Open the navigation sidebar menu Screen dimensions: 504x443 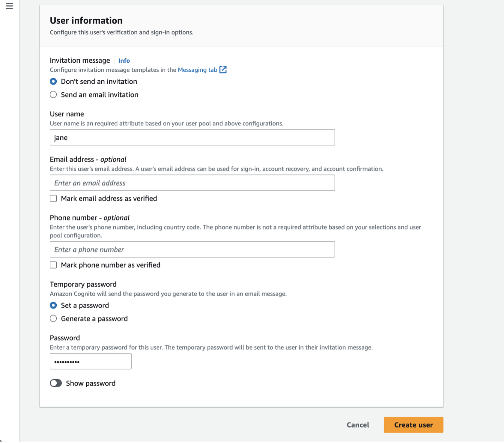pos(9,6)
